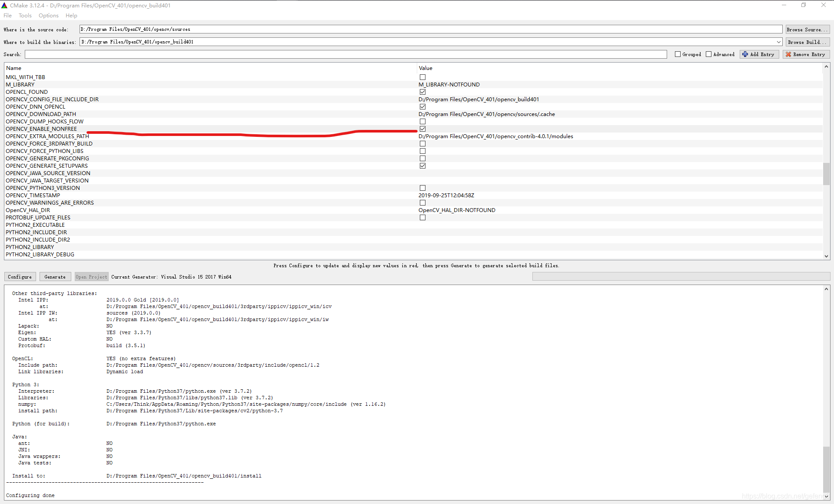The width and height of the screenshot is (834, 504).
Task: Click the 'Configuring done' log line
Action: click(30, 495)
